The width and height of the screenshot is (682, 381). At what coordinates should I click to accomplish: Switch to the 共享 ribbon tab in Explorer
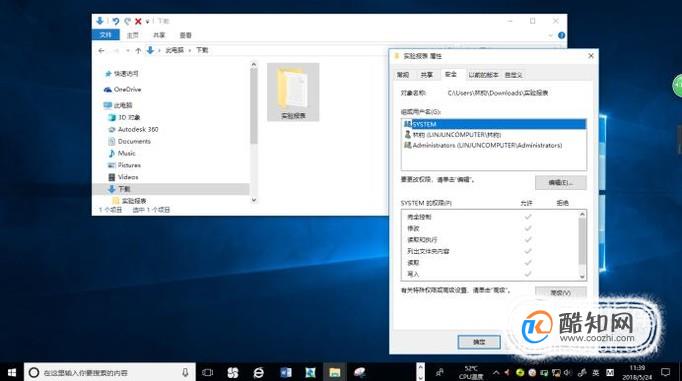click(x=159, y=35)
